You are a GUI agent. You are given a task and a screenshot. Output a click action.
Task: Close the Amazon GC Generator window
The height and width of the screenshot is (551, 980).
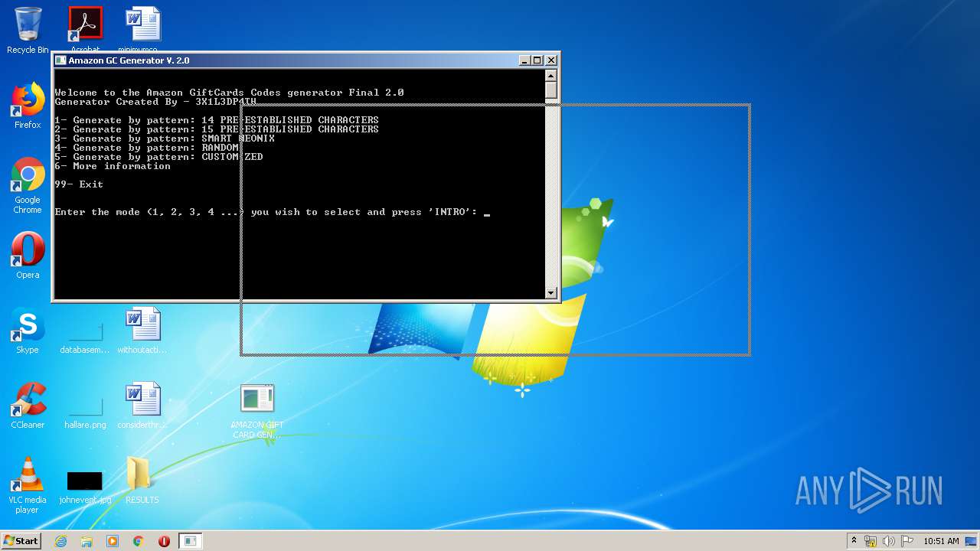tap(550, 60)
